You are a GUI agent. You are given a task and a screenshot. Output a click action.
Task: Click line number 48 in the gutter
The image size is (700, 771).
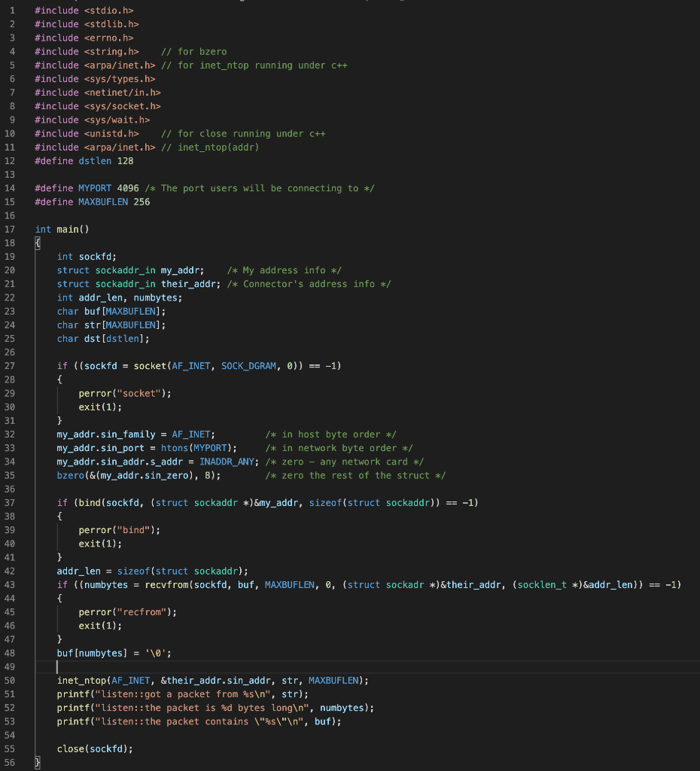(10, 653)
